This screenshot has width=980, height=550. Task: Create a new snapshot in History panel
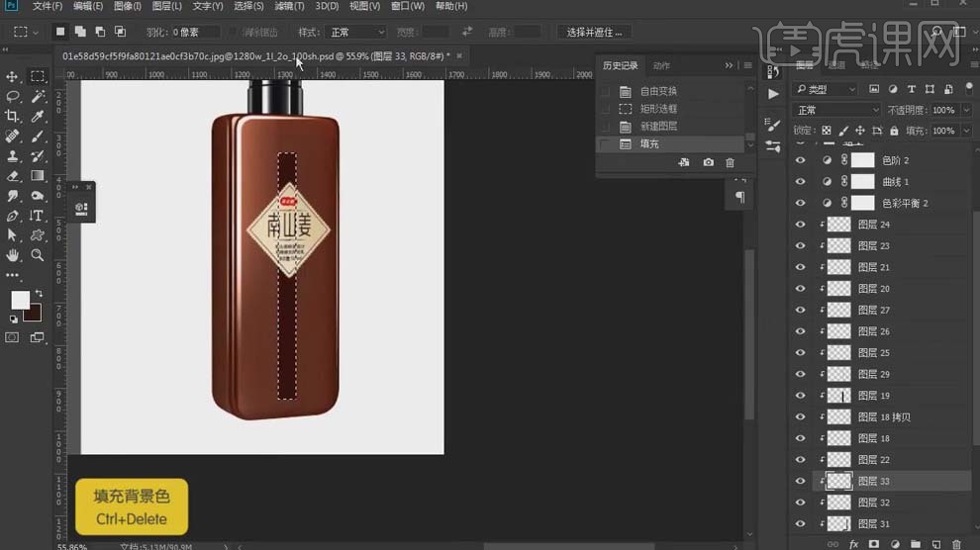coord(708,162)
